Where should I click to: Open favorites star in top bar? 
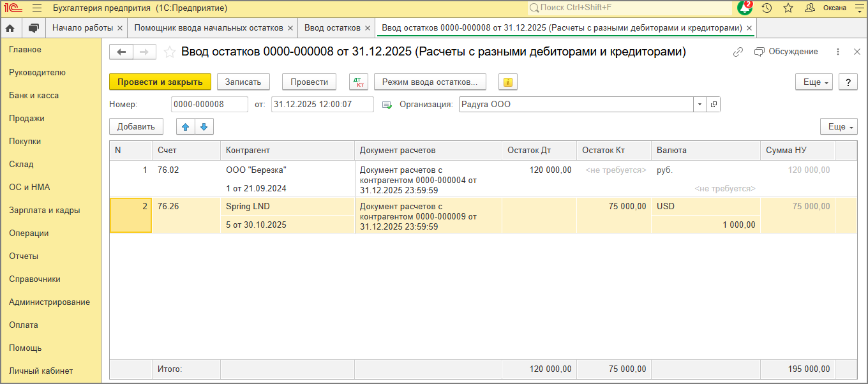[788, 8]
